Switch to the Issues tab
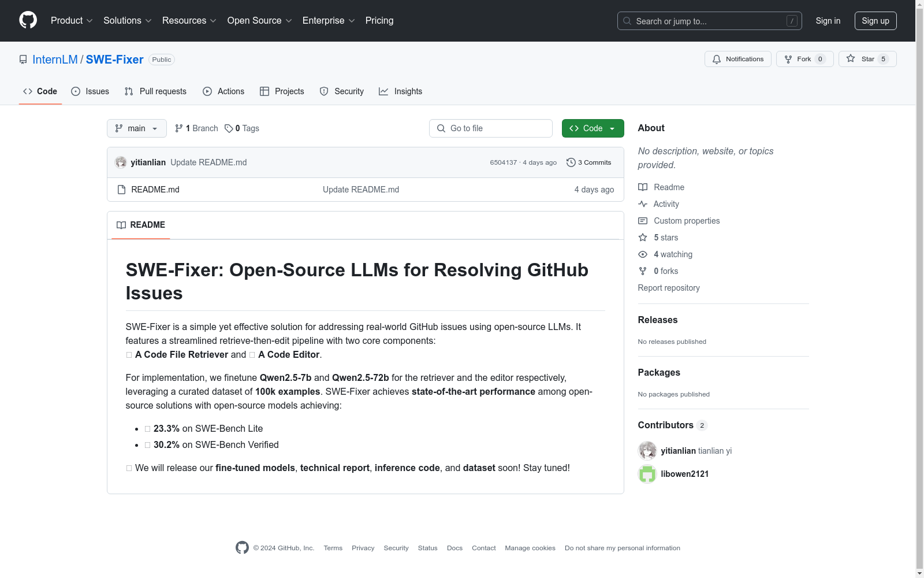This screenshot has width=924, height=578. click(x=90, y=91)
